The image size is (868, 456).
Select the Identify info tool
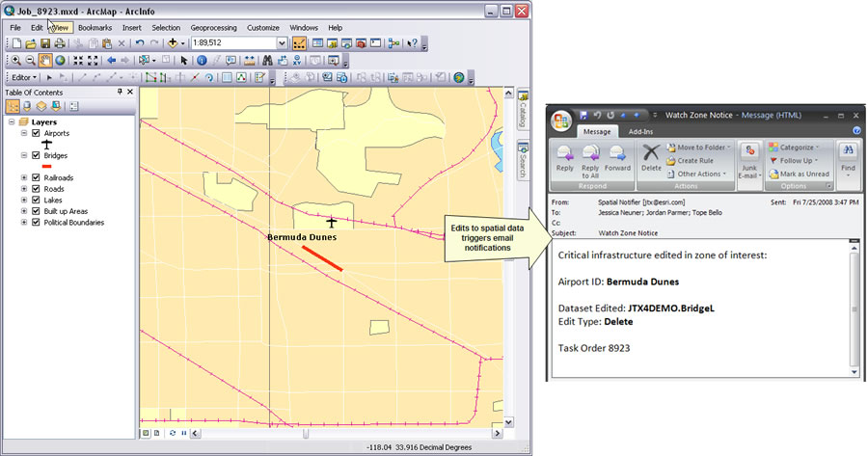click(x=202, y=60)
